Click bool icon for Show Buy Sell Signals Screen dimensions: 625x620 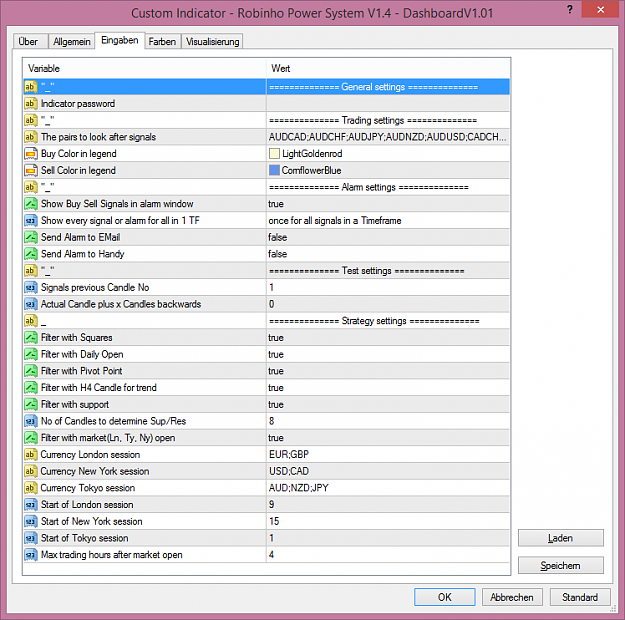pos(31,204)
